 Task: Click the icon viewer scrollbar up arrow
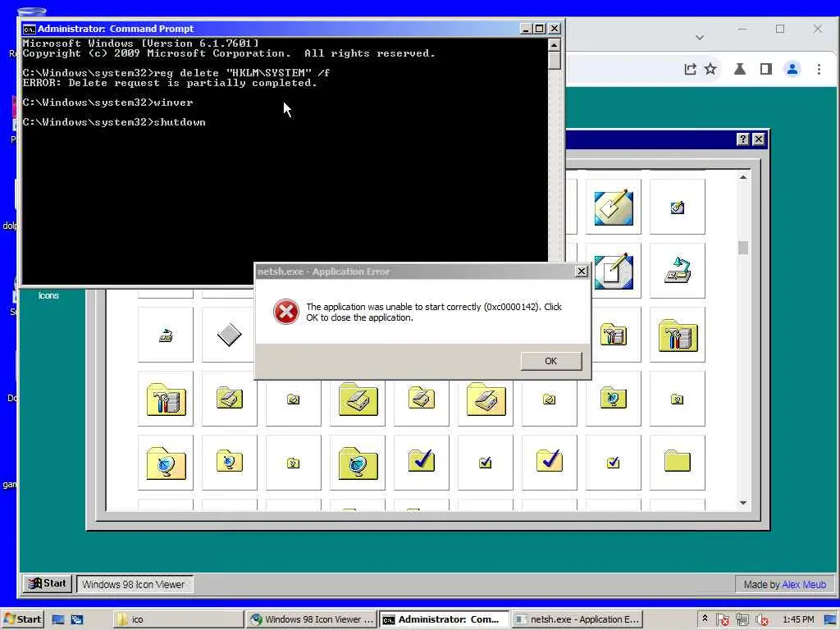pos(743,177)
